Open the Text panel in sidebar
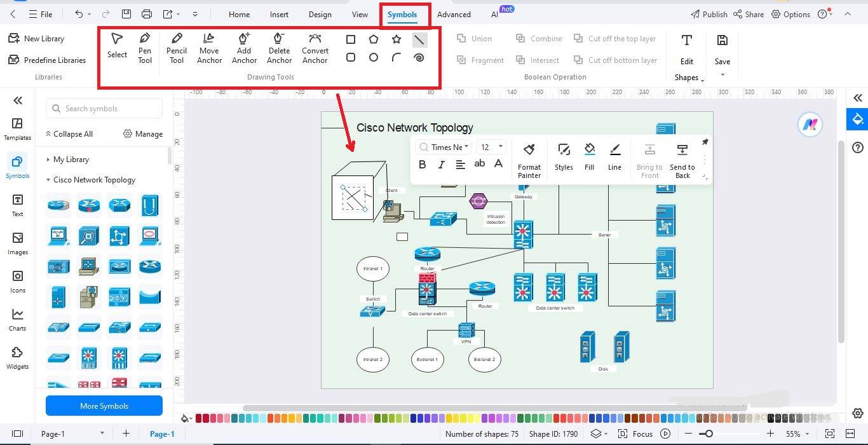Screen dimensions: 868x445 tap(17, 205)
